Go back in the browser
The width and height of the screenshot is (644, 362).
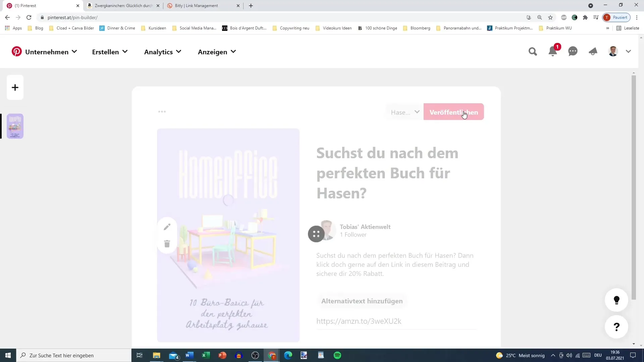[x=7, y=17]
